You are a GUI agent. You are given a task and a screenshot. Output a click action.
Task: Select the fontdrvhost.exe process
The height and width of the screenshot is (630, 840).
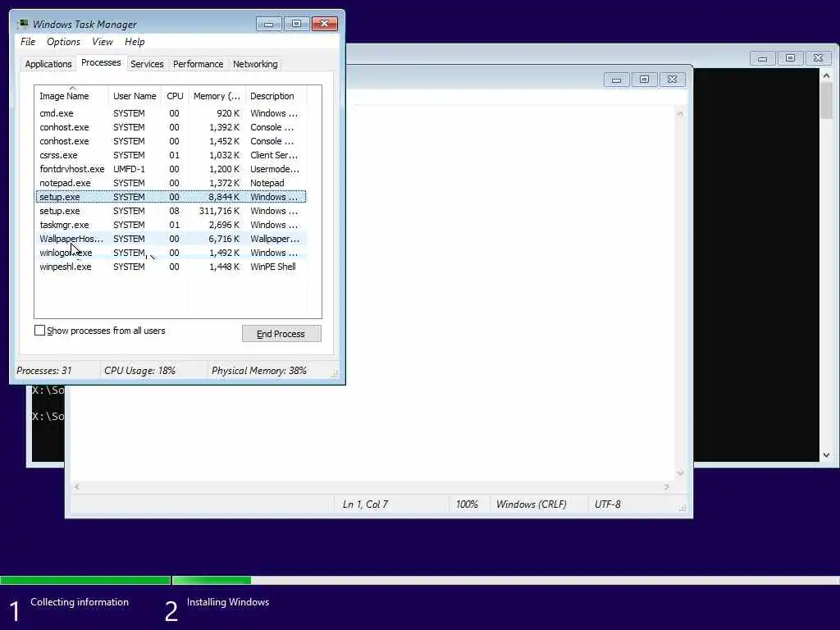coord(171,169)
